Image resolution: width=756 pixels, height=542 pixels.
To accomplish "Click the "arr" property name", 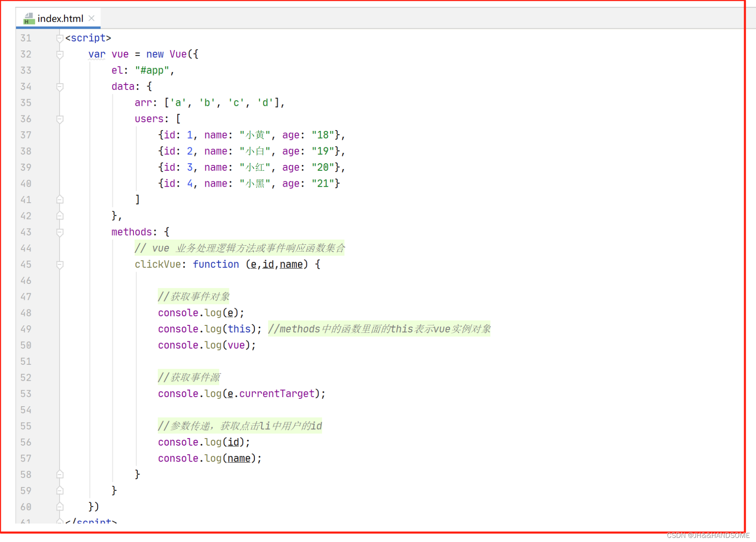I will (143, 103).
